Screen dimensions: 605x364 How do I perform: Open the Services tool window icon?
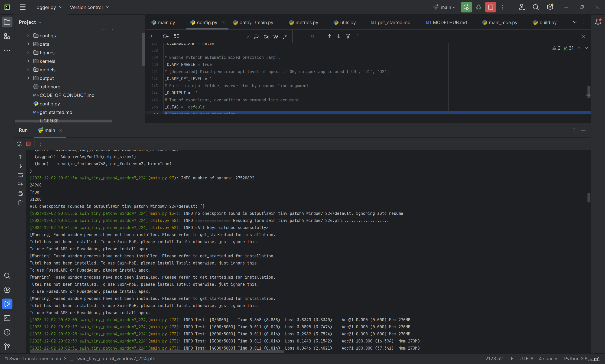[7, 290]
